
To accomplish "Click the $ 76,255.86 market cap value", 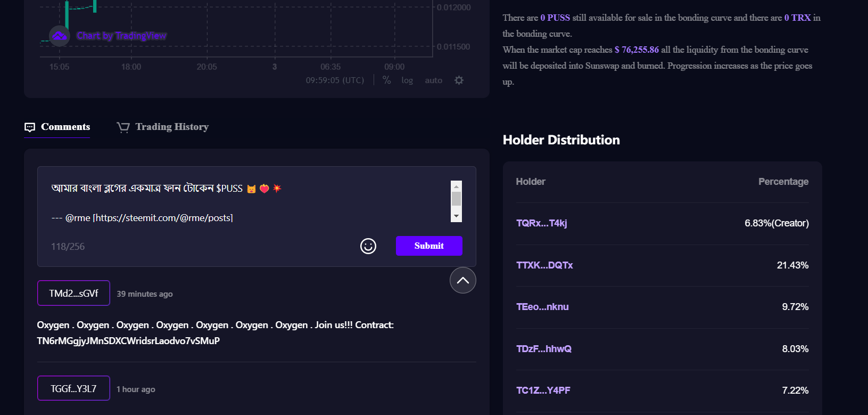I will 636,50.
